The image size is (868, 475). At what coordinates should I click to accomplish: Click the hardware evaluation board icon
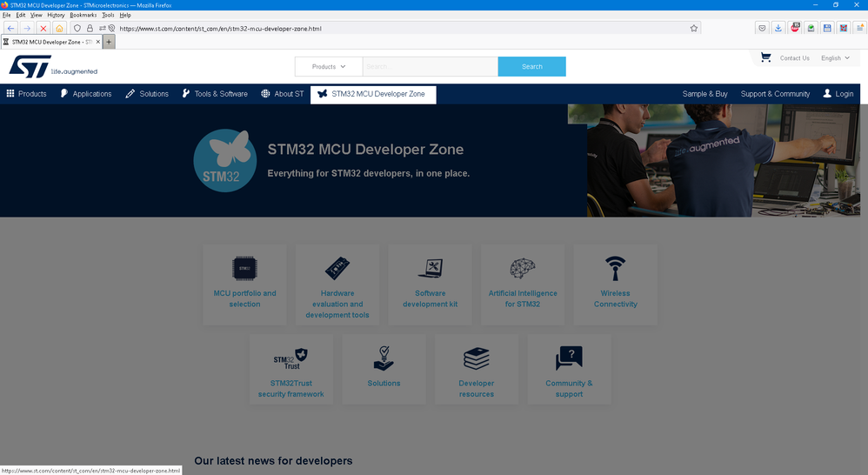pos(337,269)
